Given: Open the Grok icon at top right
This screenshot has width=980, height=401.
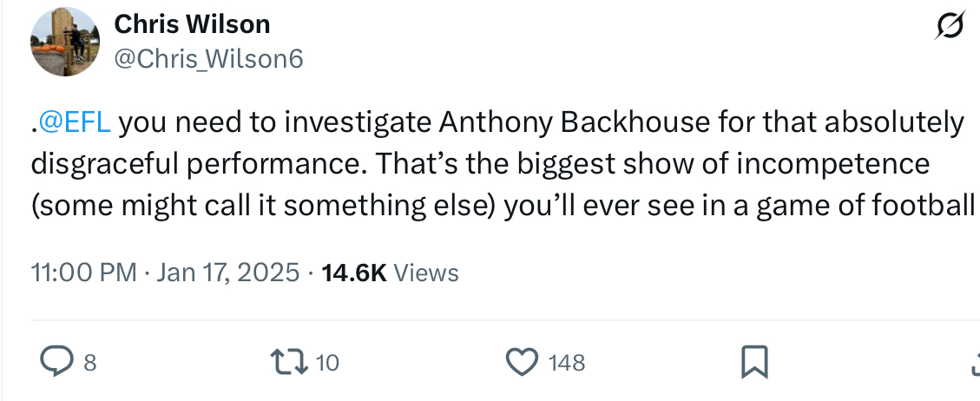Looking at the screenshot, I should point(946,30).
